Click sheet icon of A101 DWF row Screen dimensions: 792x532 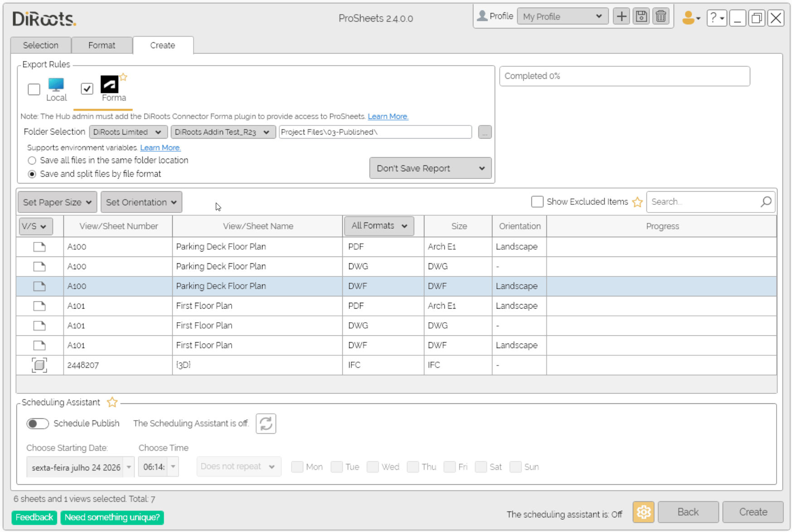pyautogui.click(x=39, y=345)
